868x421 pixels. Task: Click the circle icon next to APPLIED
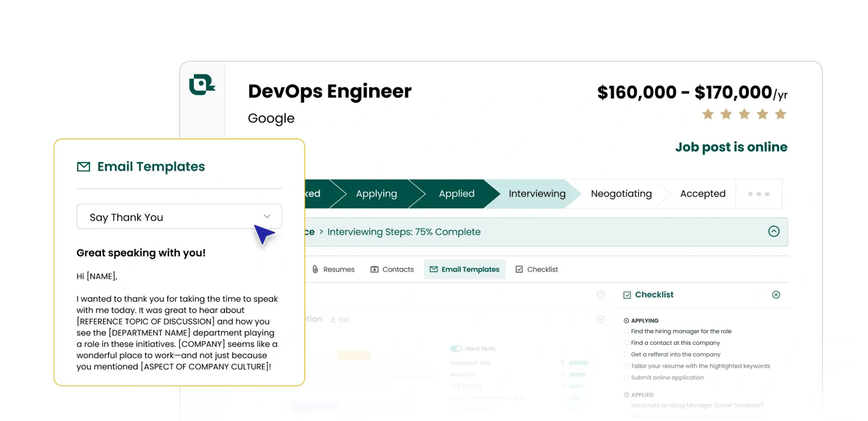coord(627,395)
